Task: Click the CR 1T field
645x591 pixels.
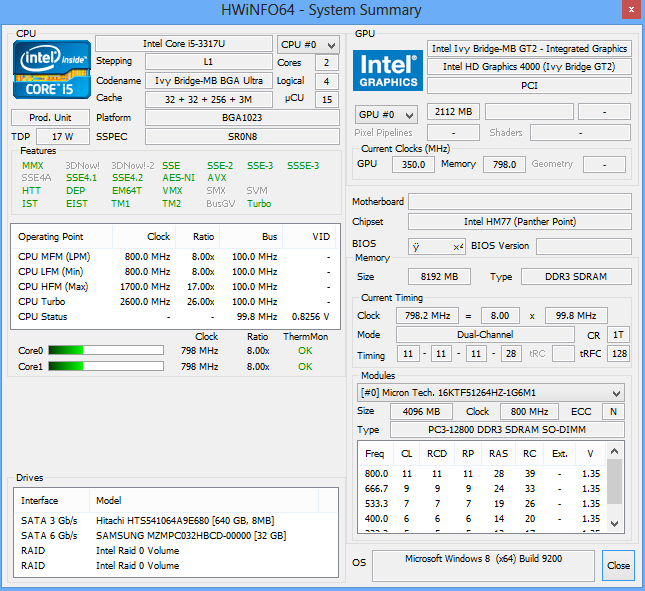Action: (x=618, y=335)
